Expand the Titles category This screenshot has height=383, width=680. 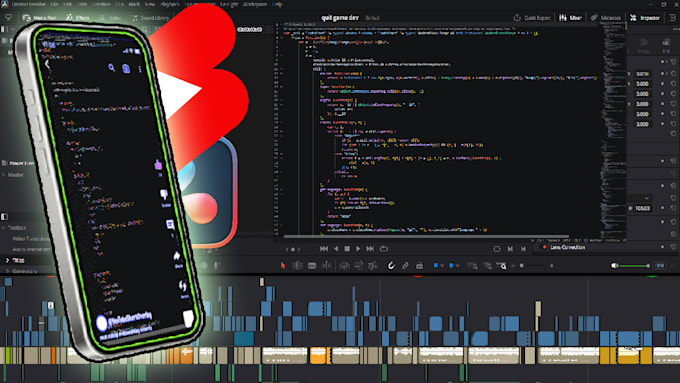point(7,260)
